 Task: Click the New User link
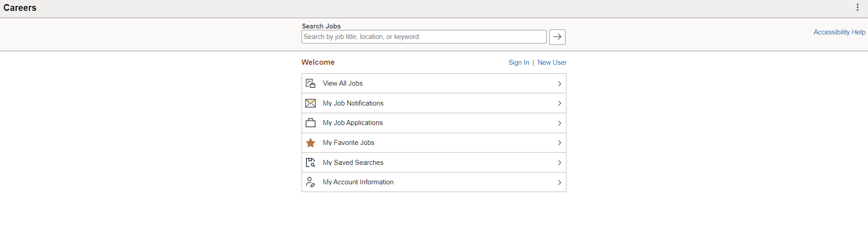(x=552, y=63)
